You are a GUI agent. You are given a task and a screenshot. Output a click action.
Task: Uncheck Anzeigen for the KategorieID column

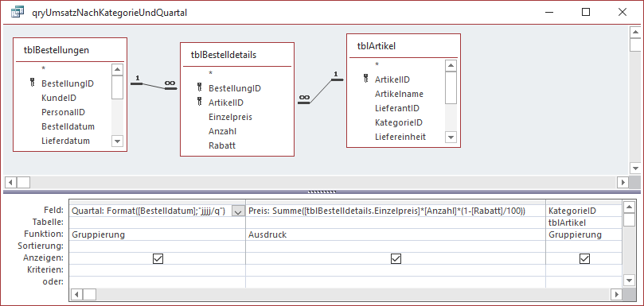pos(584,258)
